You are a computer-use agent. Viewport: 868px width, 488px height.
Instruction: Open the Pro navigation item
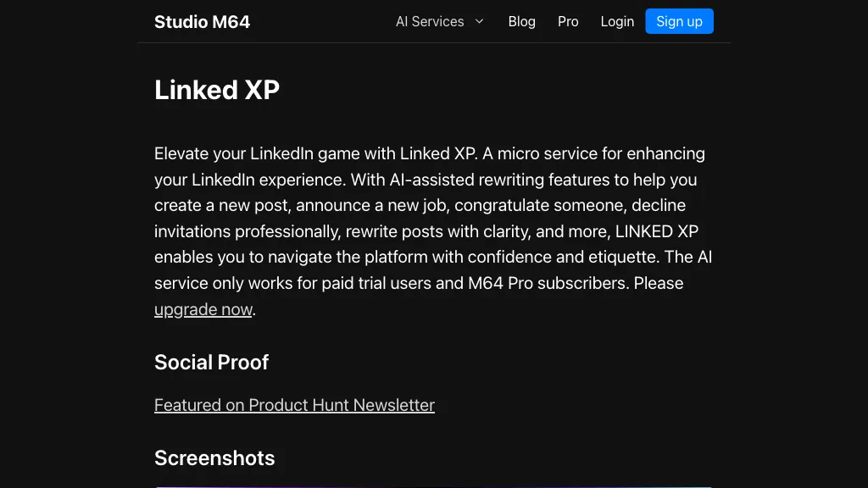click(x=568, y=21)
